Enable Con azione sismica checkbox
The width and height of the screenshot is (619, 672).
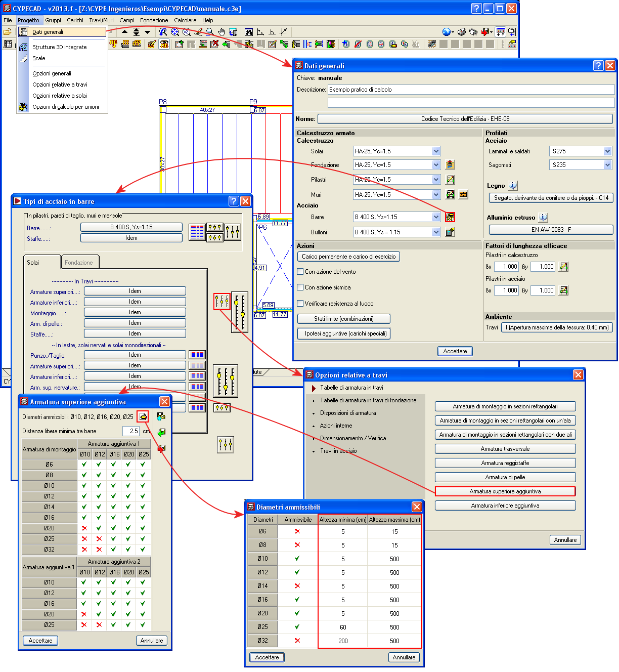tap(300, 287)
